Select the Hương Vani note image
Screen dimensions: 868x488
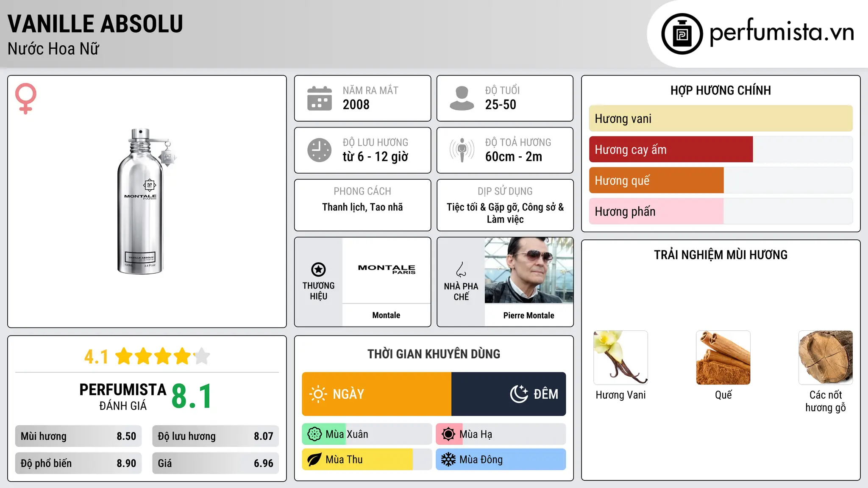620,358
